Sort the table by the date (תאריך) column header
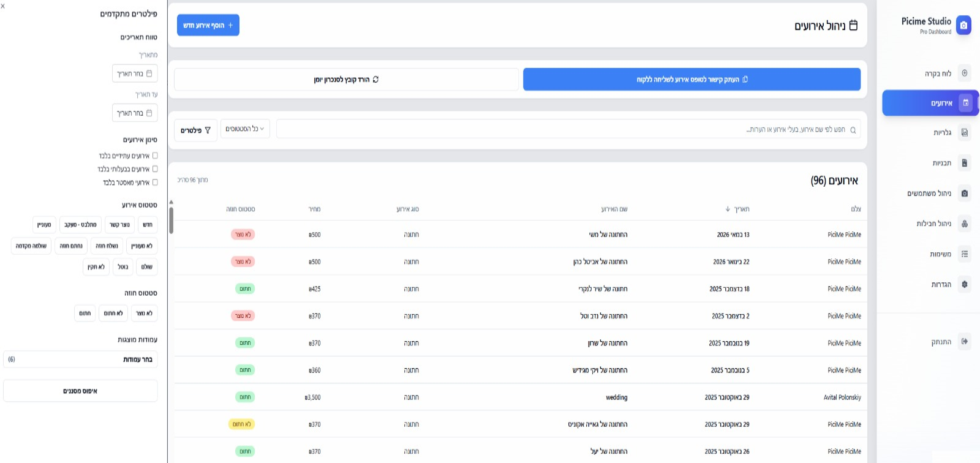 coord(737,209)
